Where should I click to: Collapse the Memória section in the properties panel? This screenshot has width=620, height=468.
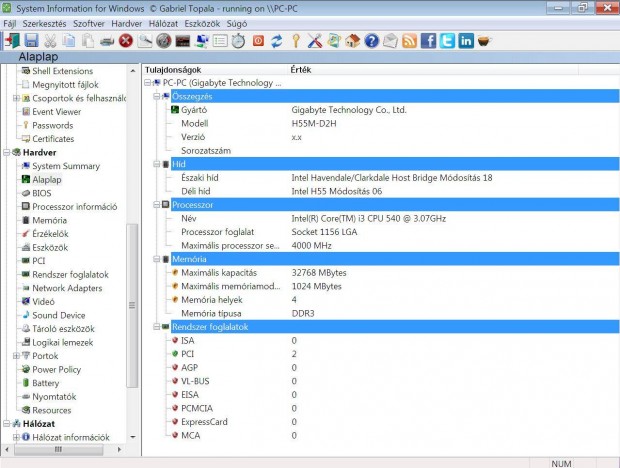[x=154, y=259]
